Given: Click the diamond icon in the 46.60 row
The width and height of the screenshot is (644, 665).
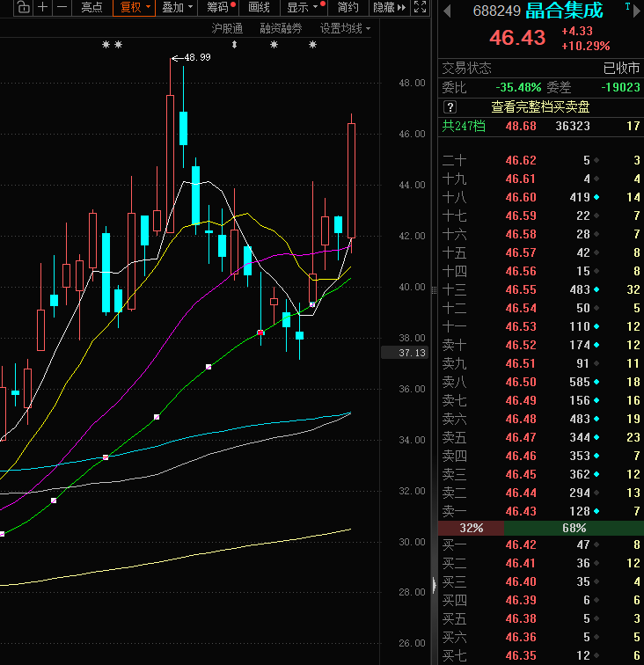Looking at the screenshot, I should pyautogui.click(x=596, y=197).
